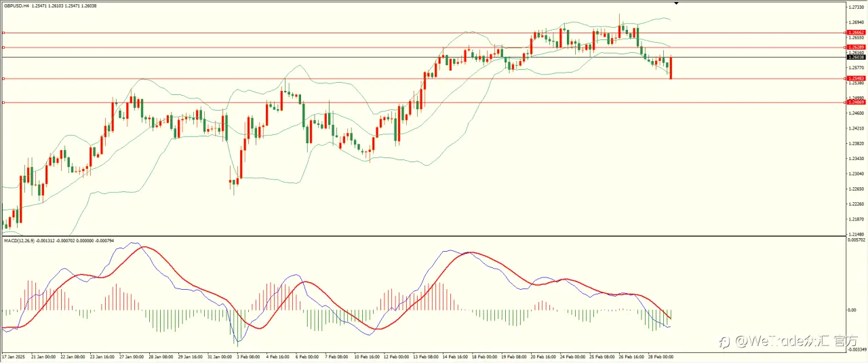Select the 17 Jan 2025 date label

coord(13,356)
